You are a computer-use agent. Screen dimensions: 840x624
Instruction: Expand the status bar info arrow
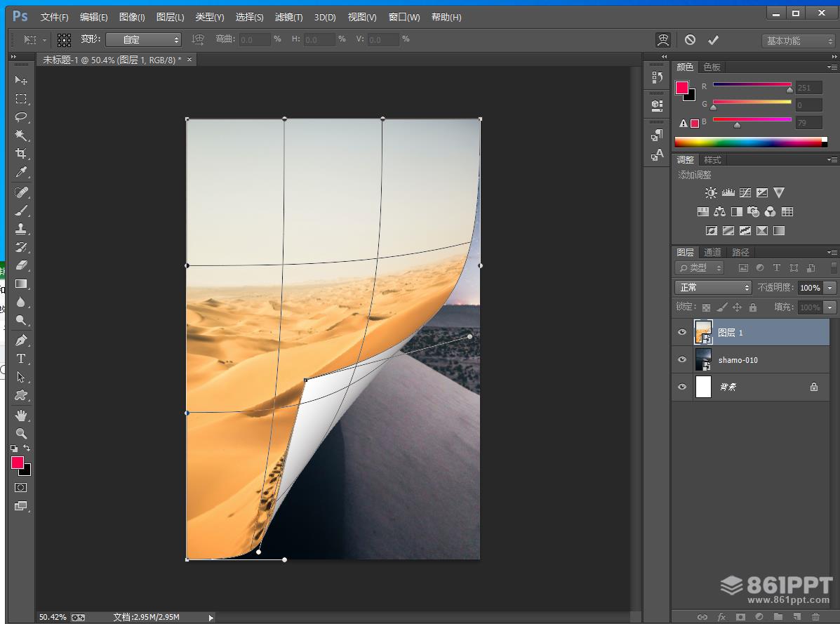[x=211, y=618]
